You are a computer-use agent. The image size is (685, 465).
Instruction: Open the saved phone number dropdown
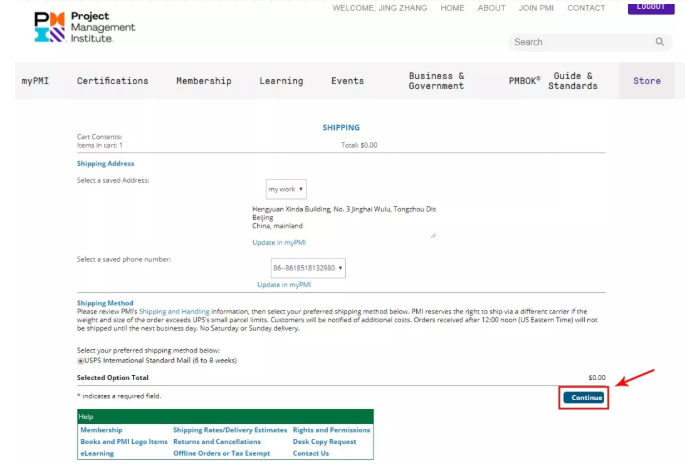point(309,268)
